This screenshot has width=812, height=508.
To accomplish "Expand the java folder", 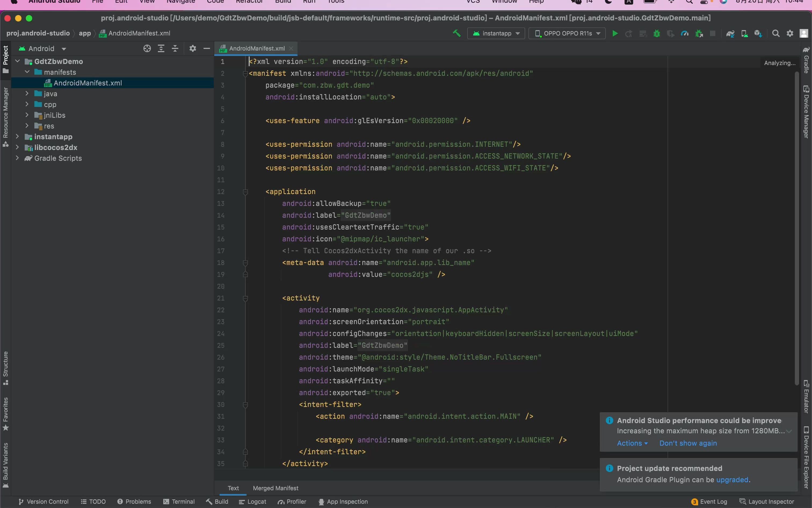I will click(27, 94).
